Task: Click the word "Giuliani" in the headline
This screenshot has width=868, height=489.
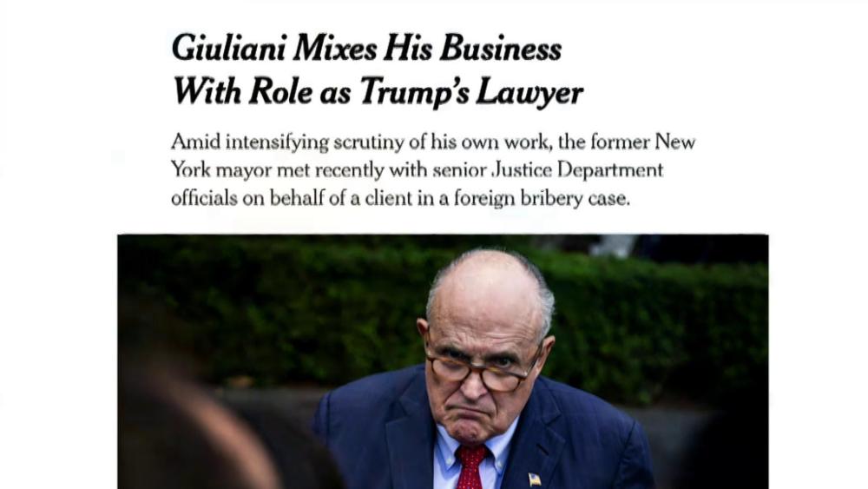Action: (228, 48)
